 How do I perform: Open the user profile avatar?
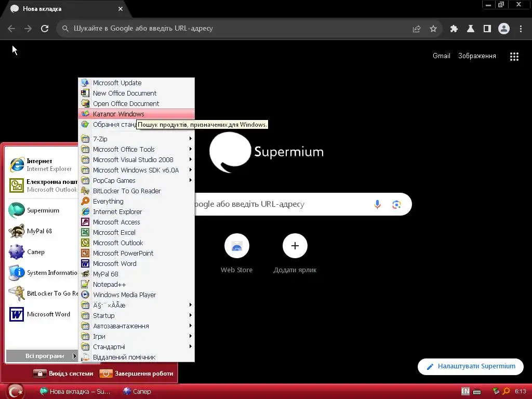[504, 29]
